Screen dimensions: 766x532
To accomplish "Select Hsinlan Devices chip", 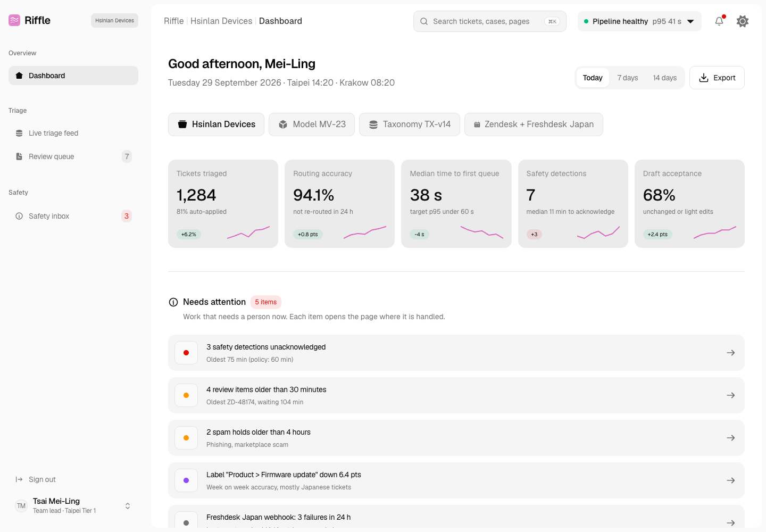I will click(x=216, y=124).
